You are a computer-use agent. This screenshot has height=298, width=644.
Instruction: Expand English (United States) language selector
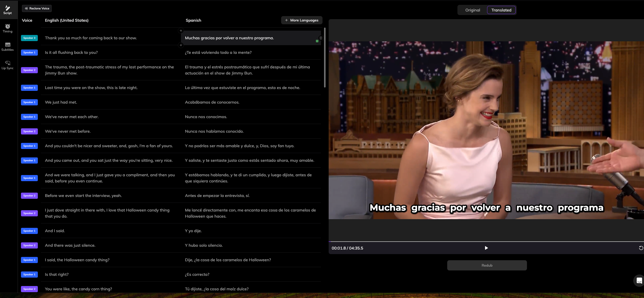tap(66, 20)
